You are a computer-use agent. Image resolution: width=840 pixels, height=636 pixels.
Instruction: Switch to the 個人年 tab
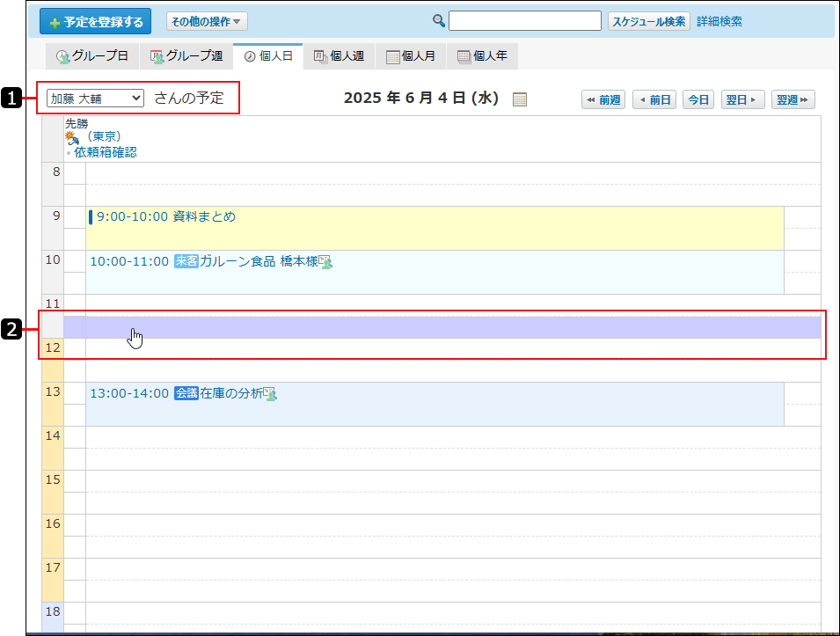tap(482, 55)
